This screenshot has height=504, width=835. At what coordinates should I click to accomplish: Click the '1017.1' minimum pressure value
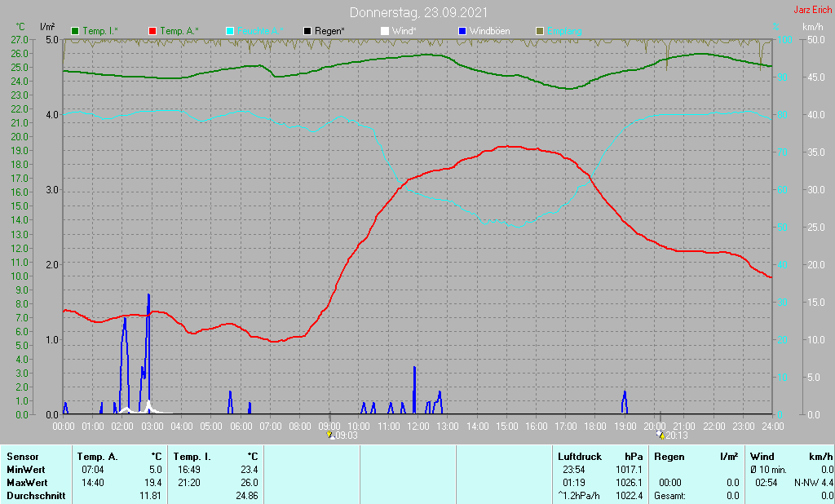629,470
